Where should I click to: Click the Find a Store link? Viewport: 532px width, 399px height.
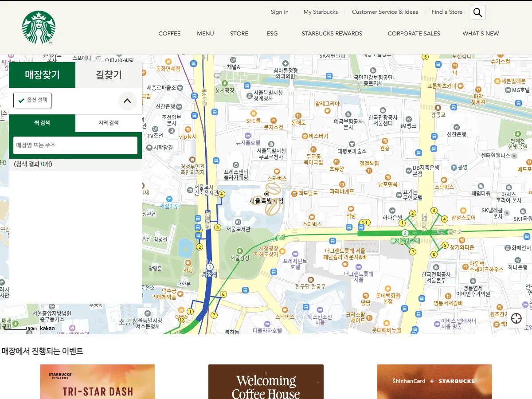tap(447, 12)
